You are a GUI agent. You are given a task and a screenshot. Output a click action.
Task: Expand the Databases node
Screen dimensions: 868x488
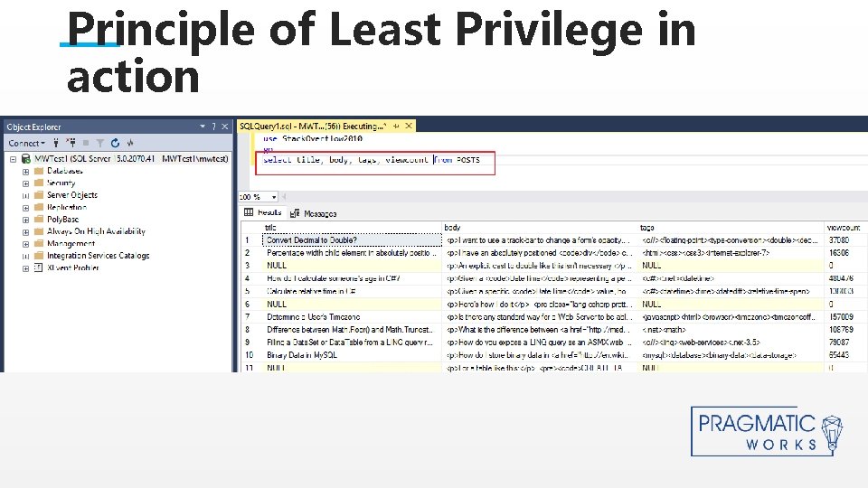tap(25, 172)
